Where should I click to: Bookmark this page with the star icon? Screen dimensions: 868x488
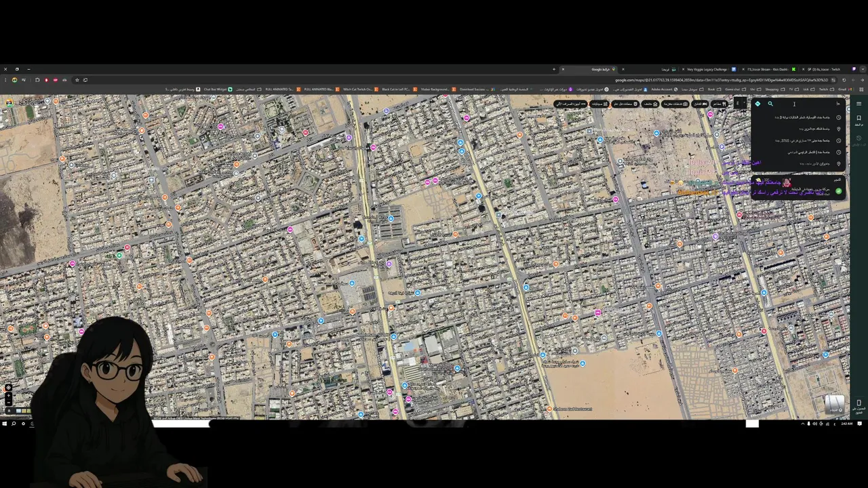point(77,80)
